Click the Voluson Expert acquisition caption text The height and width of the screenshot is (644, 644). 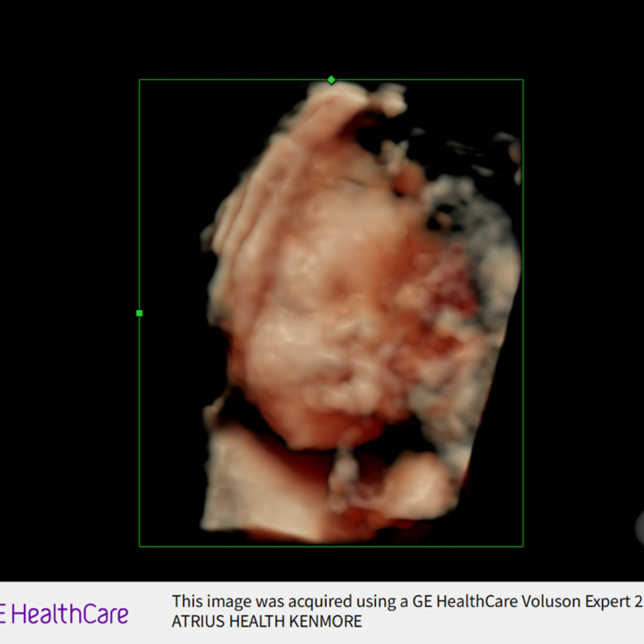tap(405, 601)
